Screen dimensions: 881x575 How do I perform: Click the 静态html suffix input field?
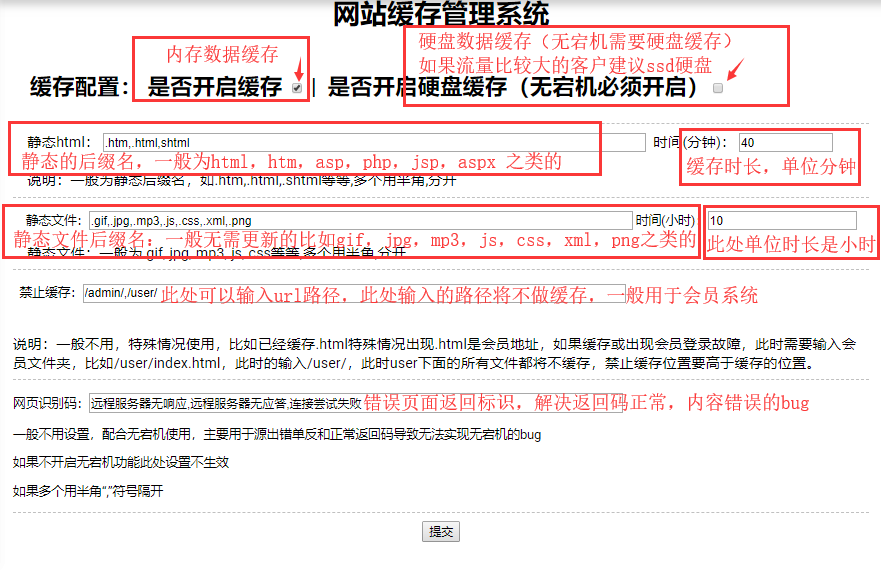coord(370,142)
